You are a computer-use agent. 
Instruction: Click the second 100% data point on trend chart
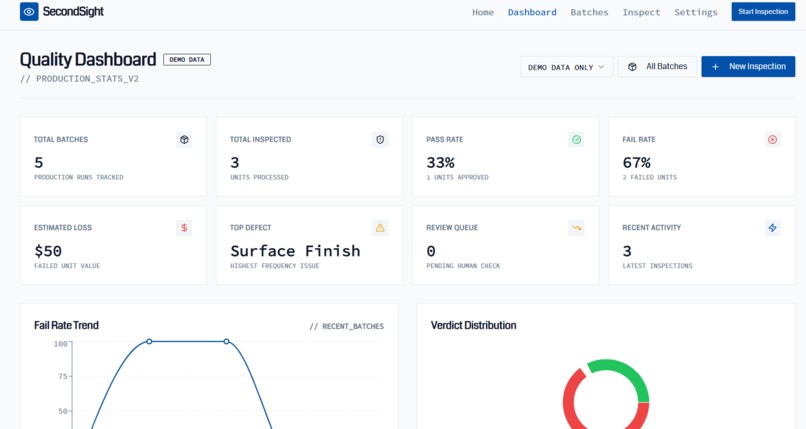[x=226, y=341]
